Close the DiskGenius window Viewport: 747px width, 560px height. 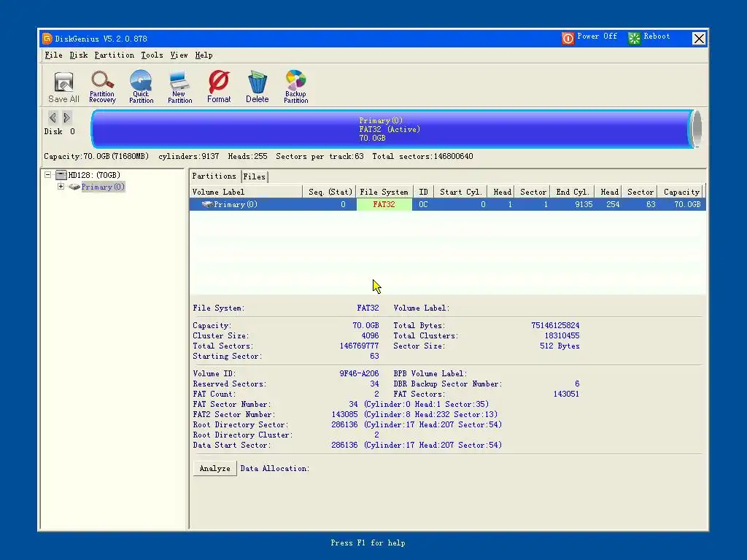(x=698, y=39)
